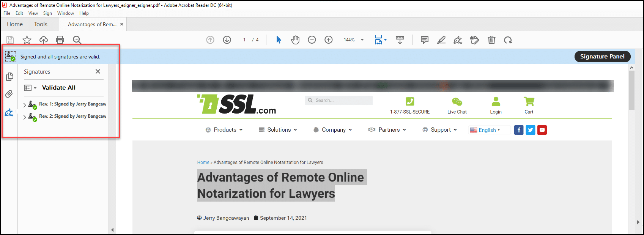Viewport: 644px width, 235px height.
Task: Switch to the Tools tab
Action: coord(41,24)
